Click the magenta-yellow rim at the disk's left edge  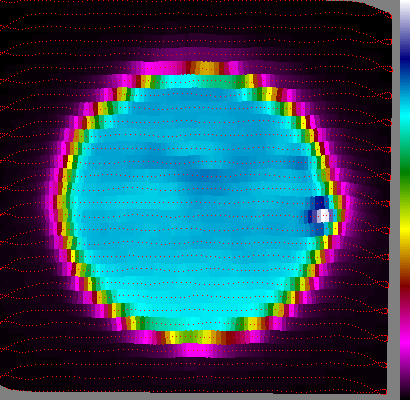coord(61,200)
